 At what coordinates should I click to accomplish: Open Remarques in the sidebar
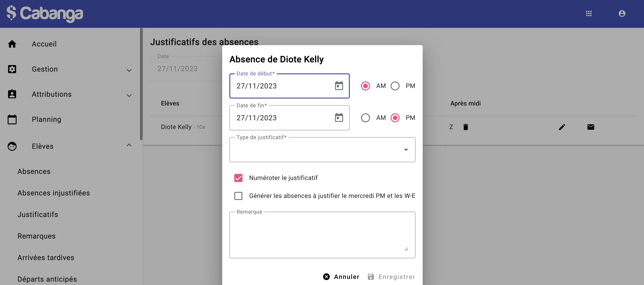click(37, 236)
